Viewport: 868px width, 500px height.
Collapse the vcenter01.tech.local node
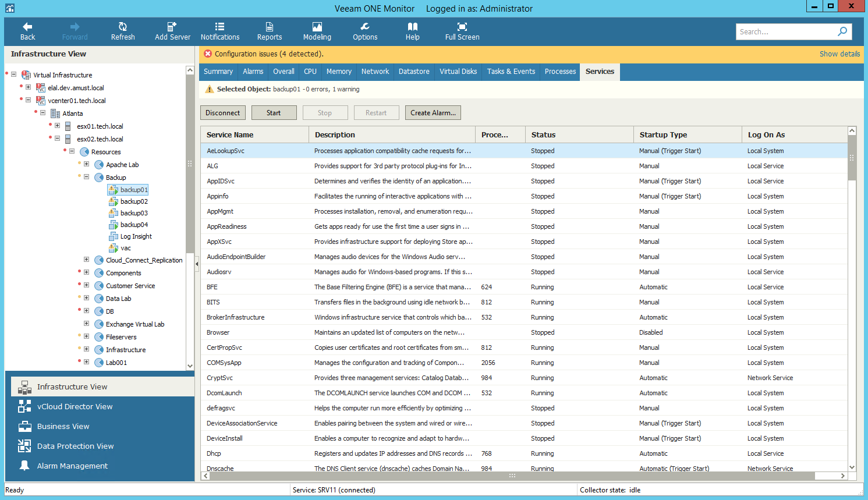pos(28,100)
